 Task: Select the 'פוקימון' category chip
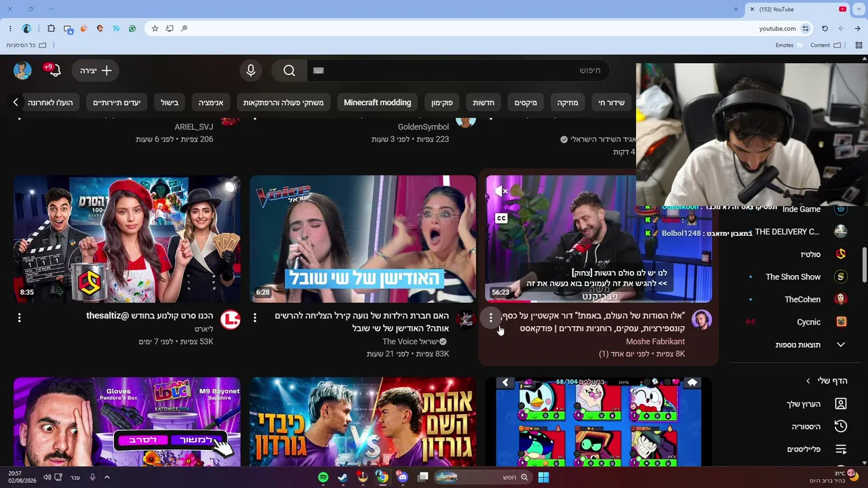[x=442, y=102]
